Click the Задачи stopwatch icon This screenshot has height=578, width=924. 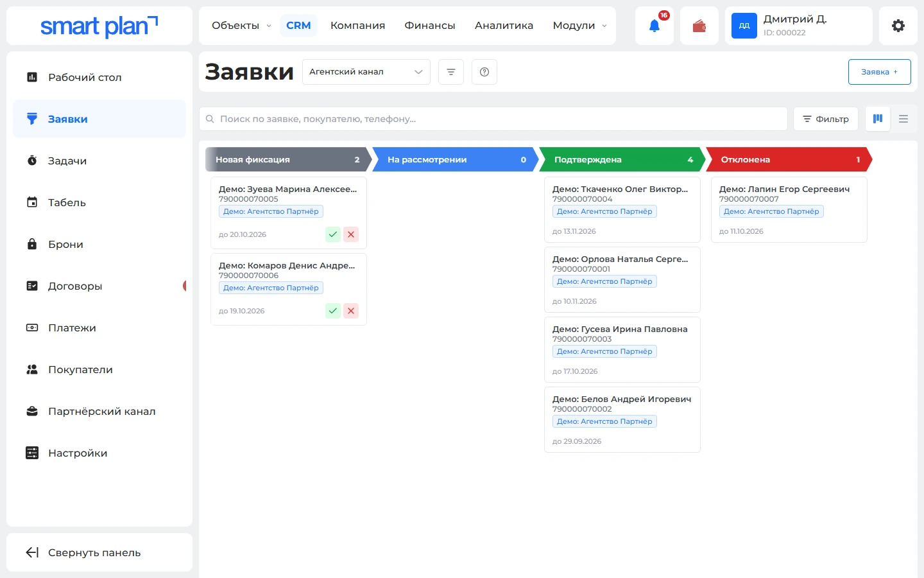[32, 161]
